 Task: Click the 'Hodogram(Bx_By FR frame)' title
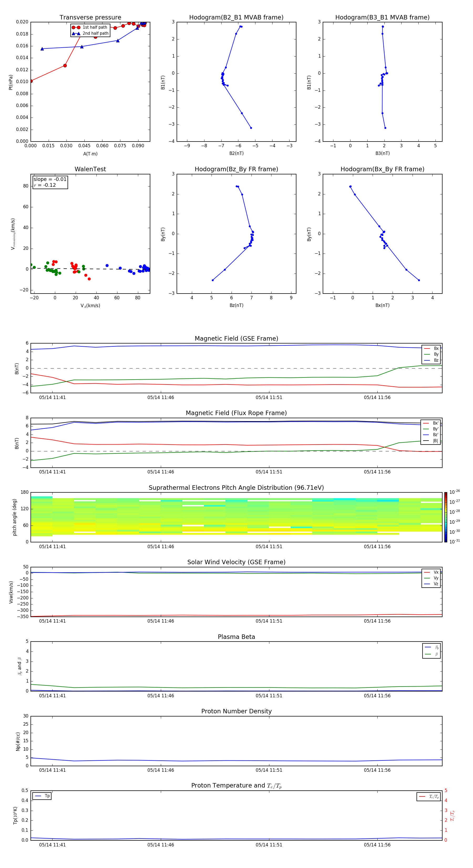coord(382,169)
